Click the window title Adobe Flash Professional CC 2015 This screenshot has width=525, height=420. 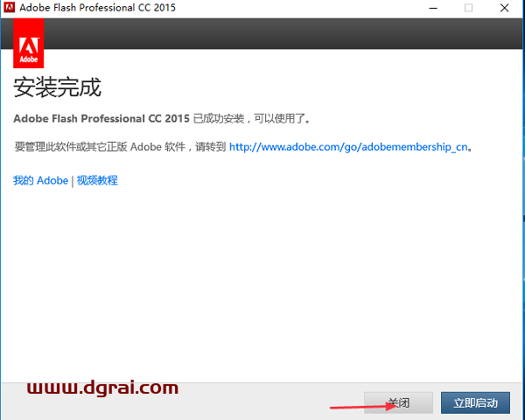pos(97,7)
